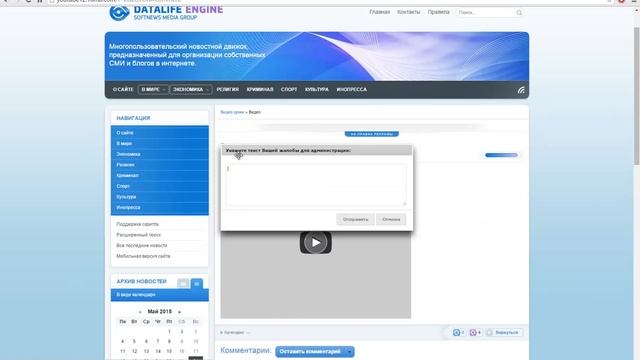The height and width of the screenshot is (360, 640).
Task: Open КУЛЬТУРА in the top menu
Action: pos(316,89)
